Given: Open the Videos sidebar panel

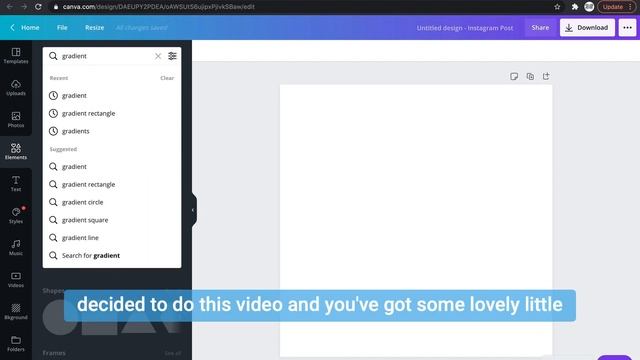Looking at the screenshot, I should click(x=16, y=280).
